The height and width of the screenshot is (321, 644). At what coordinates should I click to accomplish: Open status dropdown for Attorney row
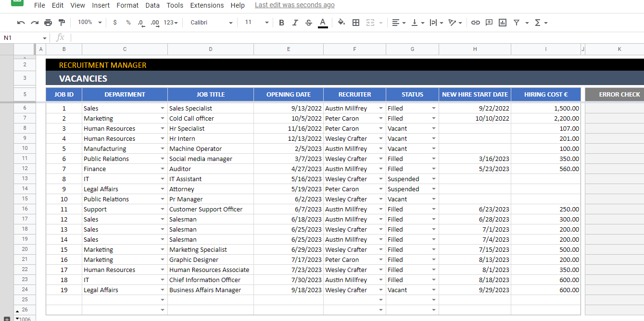[x=434, y=189]
